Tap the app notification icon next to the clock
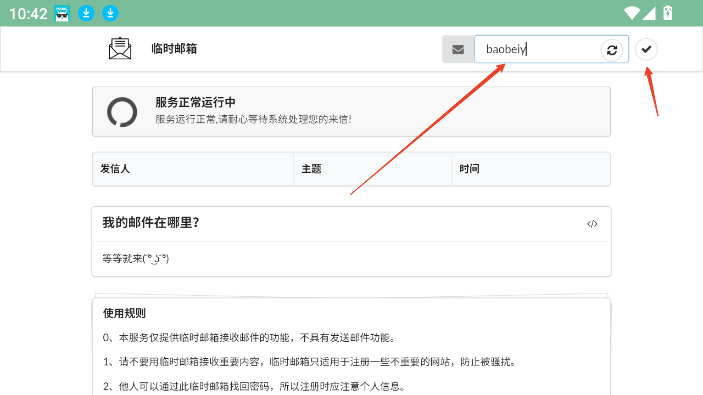703x395 pixels. coord(62,13)
